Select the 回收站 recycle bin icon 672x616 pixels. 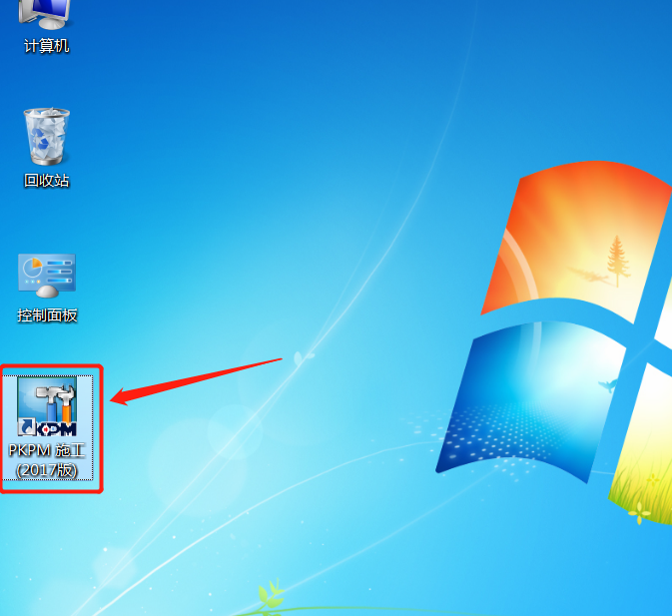(46, 136)
